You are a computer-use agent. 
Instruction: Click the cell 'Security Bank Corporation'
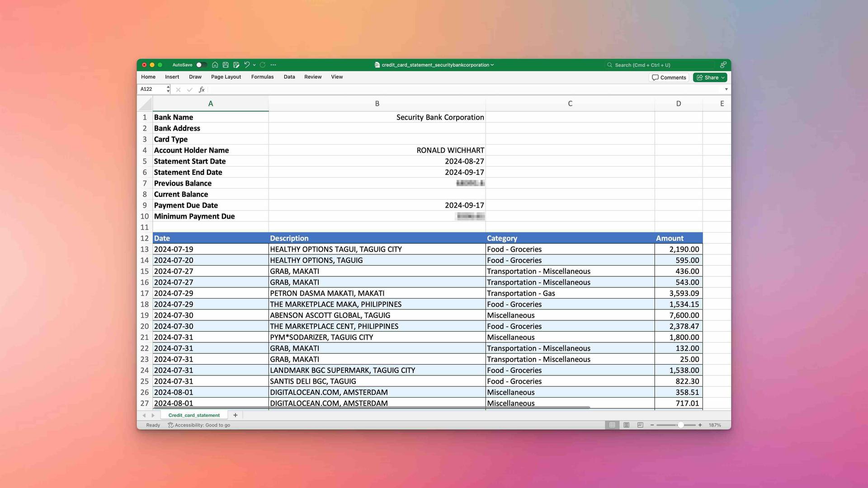377,117
